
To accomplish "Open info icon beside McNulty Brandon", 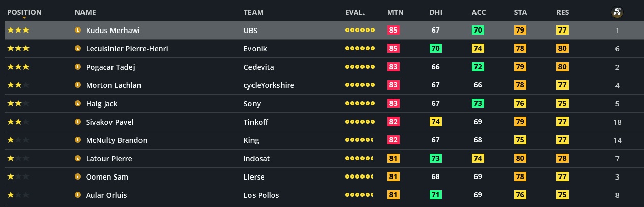I will point(78,140).
